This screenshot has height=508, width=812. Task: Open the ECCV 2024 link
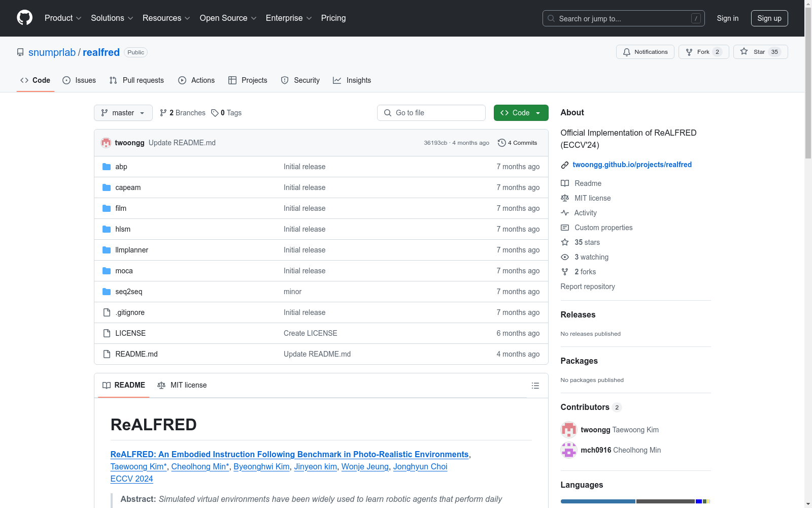[132, 479]
